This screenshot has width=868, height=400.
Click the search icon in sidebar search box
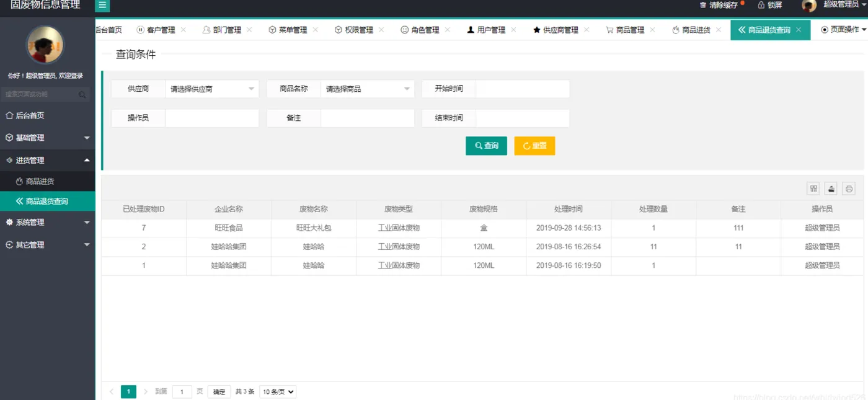[x=82, y=94]
